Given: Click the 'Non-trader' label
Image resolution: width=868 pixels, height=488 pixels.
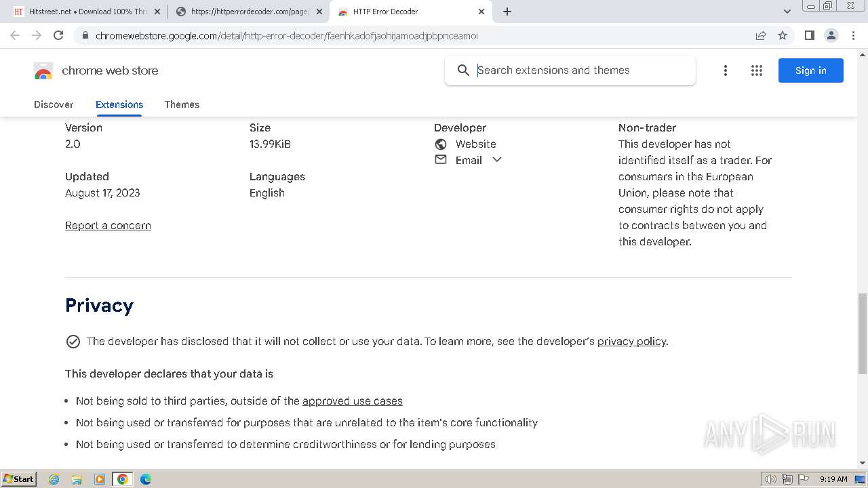Looking at the screenshot, I should (647, 127).
